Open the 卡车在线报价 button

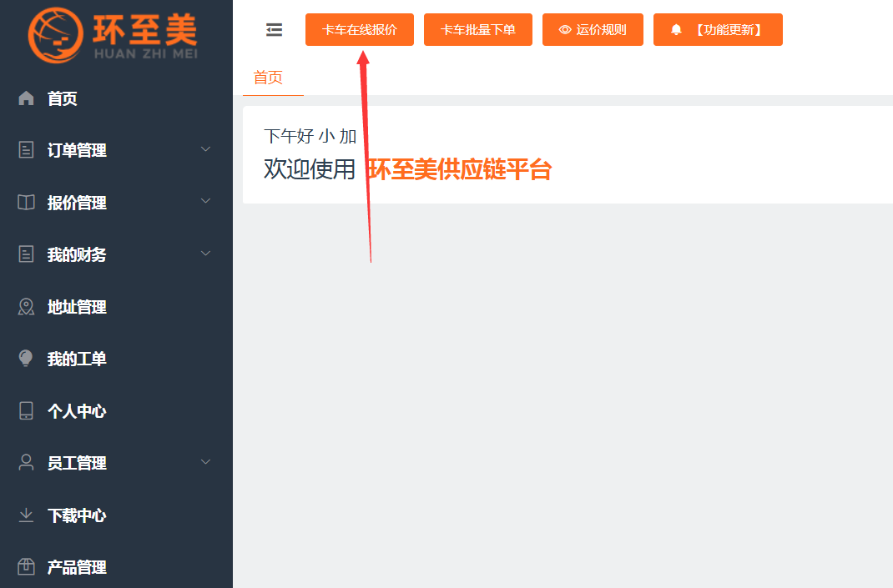point(359,30)
